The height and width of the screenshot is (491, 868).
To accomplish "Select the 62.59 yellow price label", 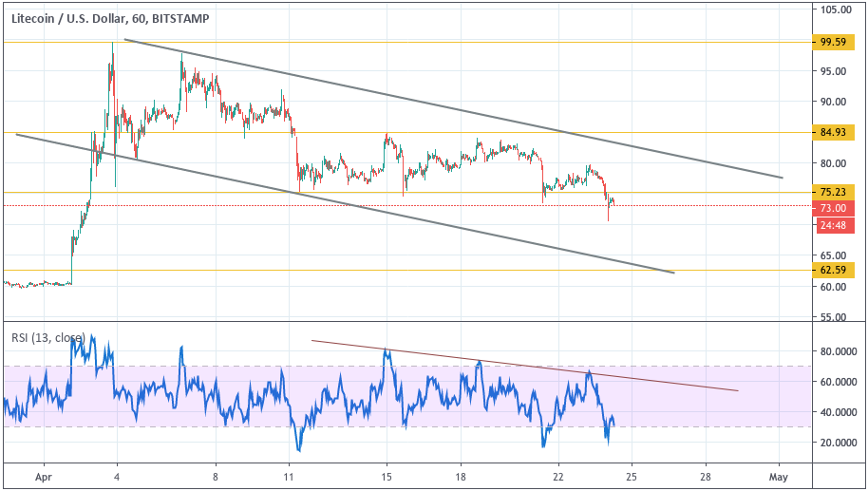I will point(833,271).
